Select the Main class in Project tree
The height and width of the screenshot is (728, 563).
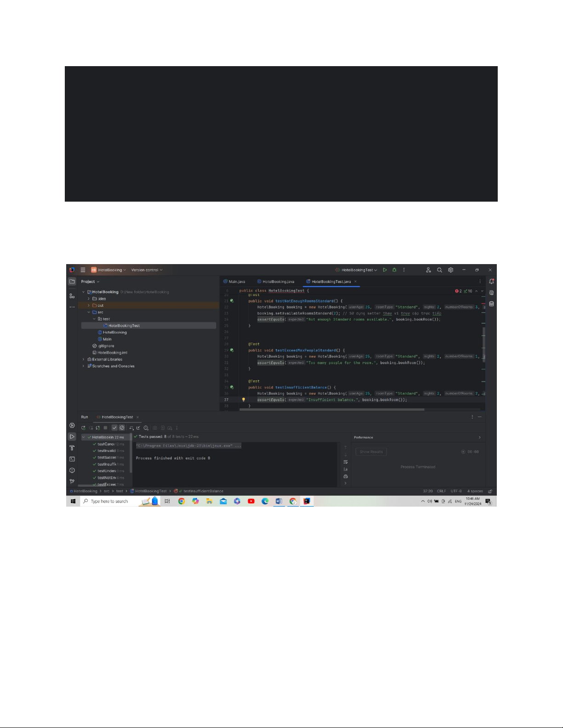(x=107, y=339)
